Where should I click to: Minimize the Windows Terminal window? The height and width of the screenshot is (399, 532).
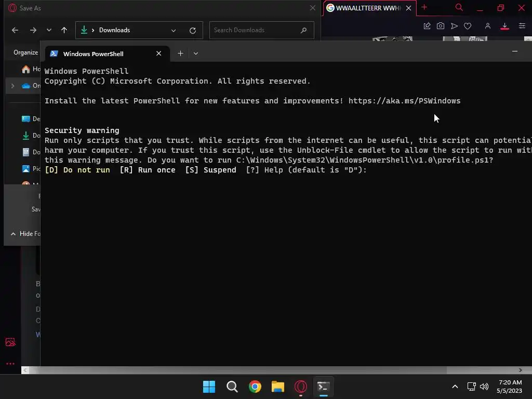[515, 51]
